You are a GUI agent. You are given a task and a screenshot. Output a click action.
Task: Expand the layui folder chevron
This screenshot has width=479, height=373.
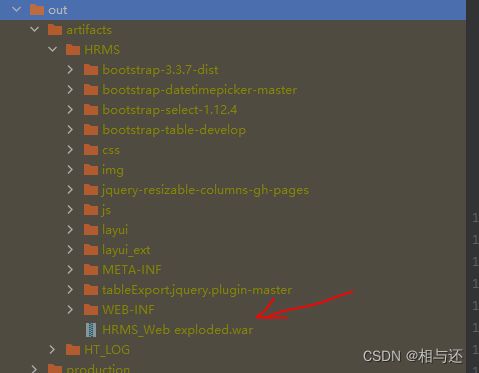click(70, 230)
